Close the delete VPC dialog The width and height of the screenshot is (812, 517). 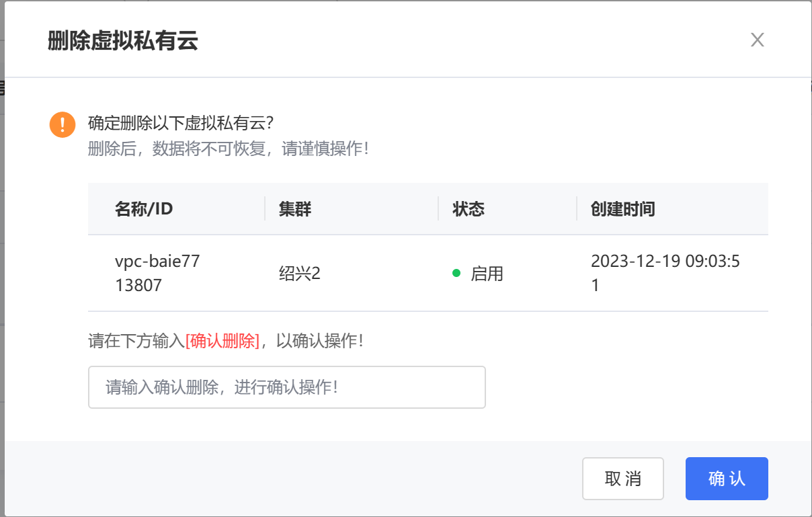[758, 40]
